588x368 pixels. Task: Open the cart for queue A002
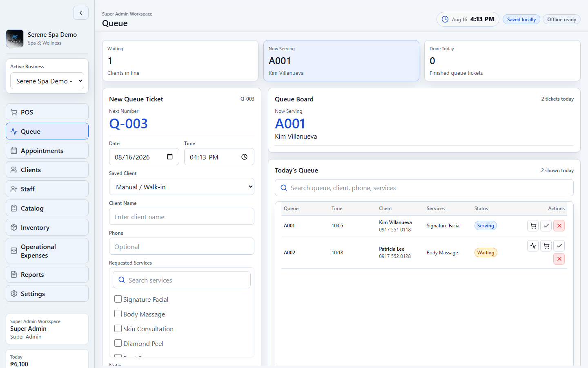546,246
